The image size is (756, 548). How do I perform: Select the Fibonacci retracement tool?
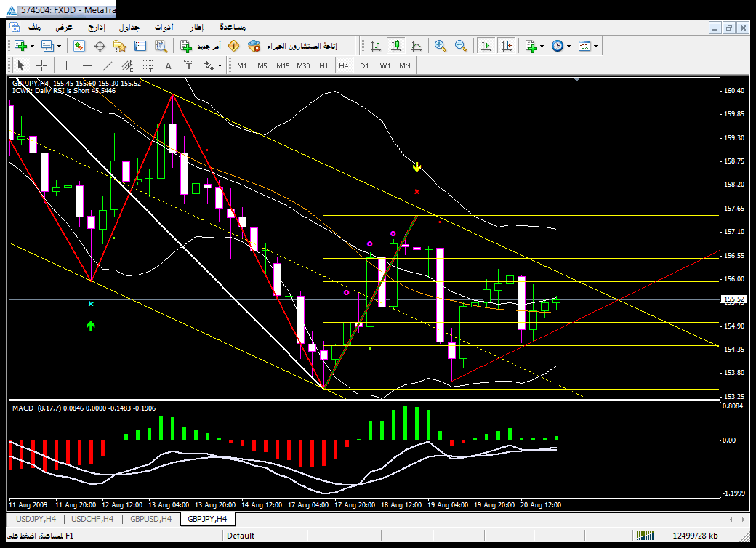click(x=148, y=65)
